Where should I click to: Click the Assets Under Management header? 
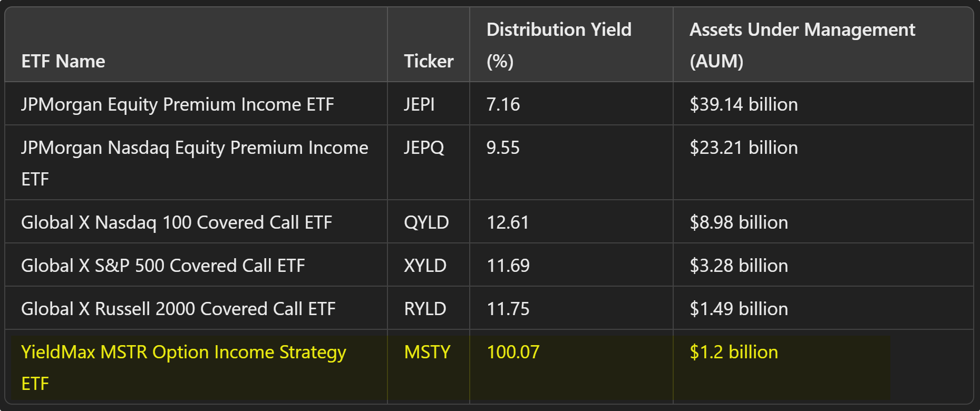pyautogui.click(x=802, y=45)
